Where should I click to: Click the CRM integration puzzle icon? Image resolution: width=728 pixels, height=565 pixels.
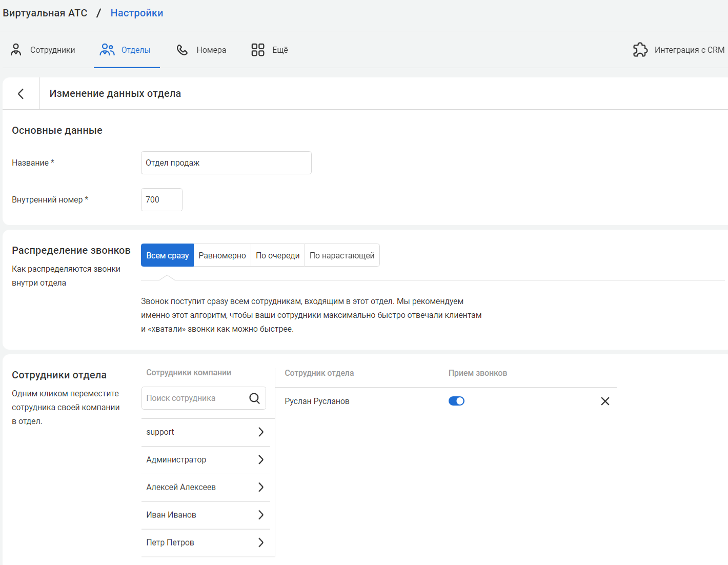pos(640,50)
